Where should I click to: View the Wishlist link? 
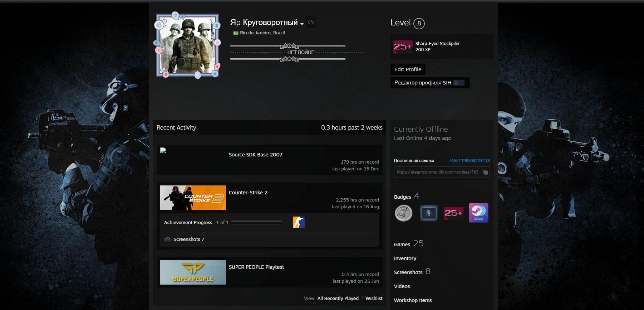pyautogui.click(x=374, y=299)
